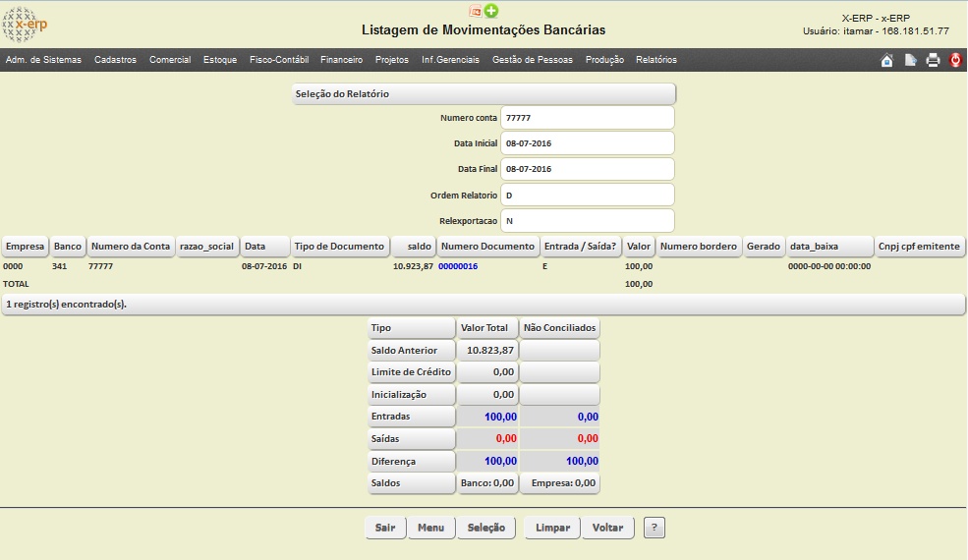The image size is (968, 560).
Task: Open the Adm. de Sistemas menu
Action: (43, 60)
